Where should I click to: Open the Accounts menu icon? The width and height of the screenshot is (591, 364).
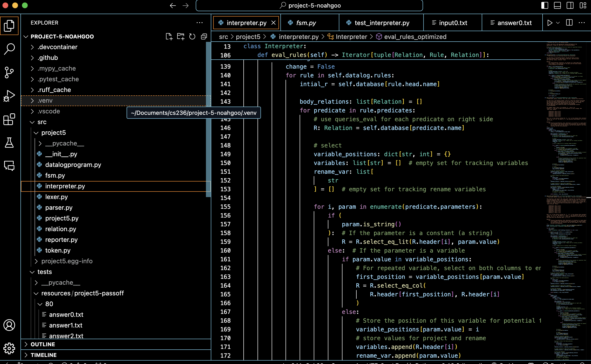9,325
